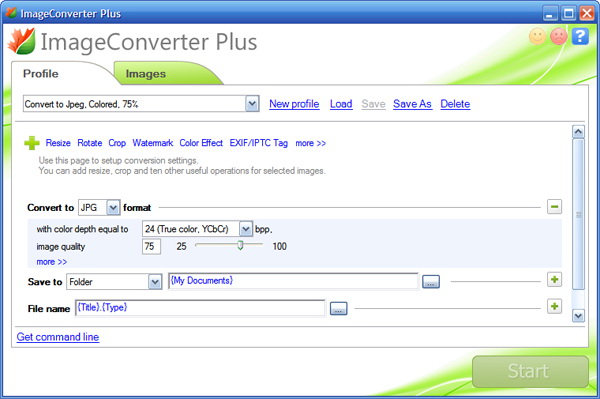Click the {Title}.{Type} file name field

200,308
